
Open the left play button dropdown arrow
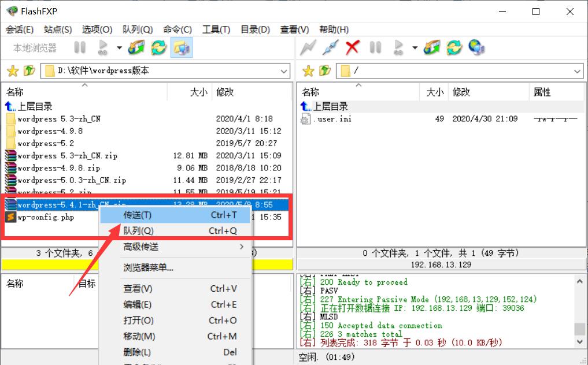(119, 47)
